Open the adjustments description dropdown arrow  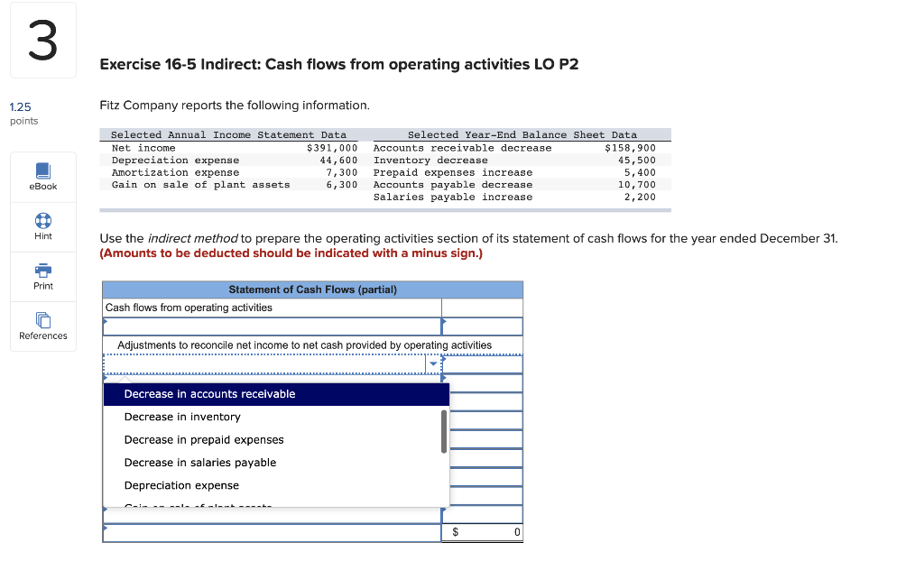point(433,364)
